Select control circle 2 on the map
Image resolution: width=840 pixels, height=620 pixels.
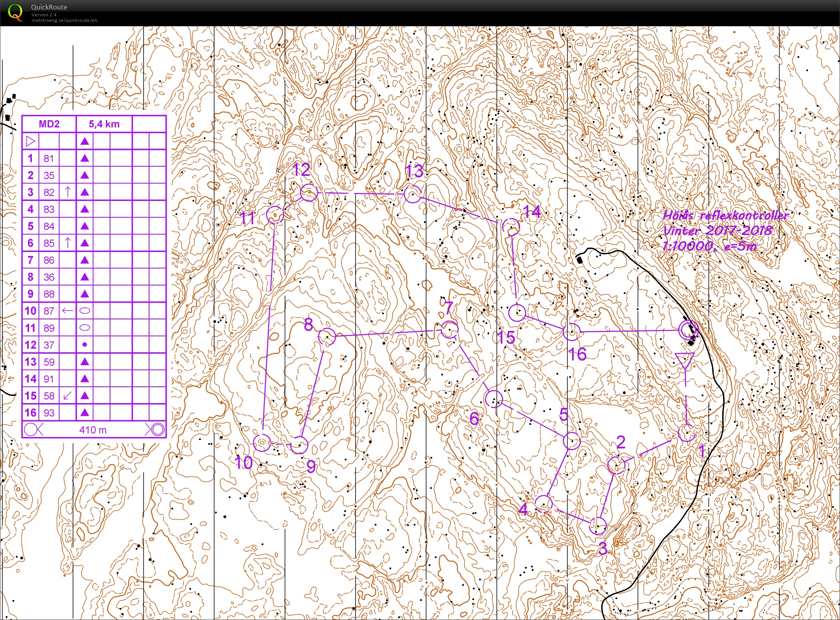click(x=616, y=465)
